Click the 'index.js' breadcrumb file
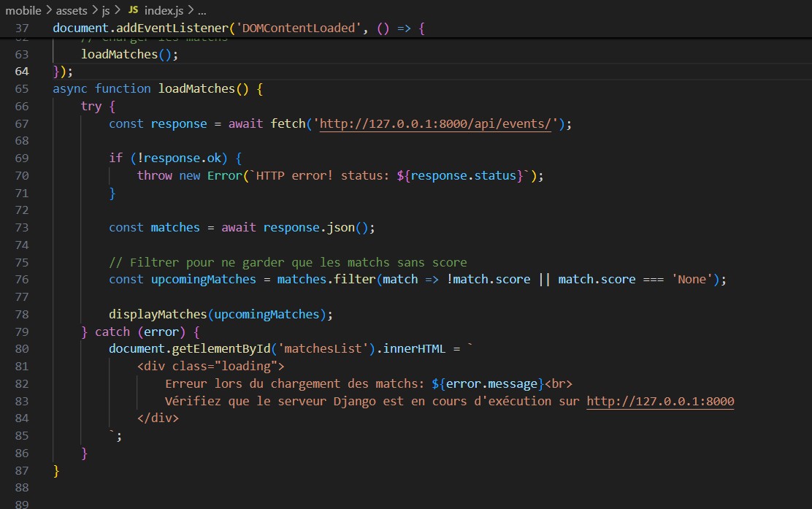 [164, 10]
